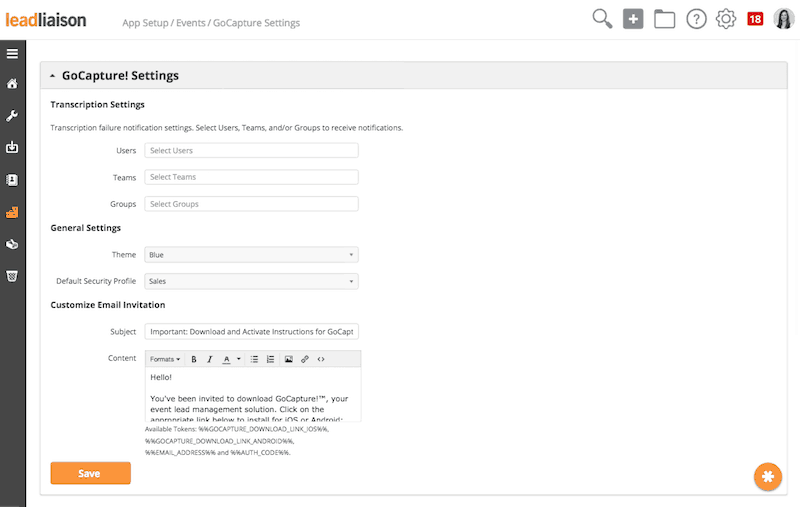Viewport: 800px width, 507px height.
Task: Open the source code view
Action: point(321,359)
